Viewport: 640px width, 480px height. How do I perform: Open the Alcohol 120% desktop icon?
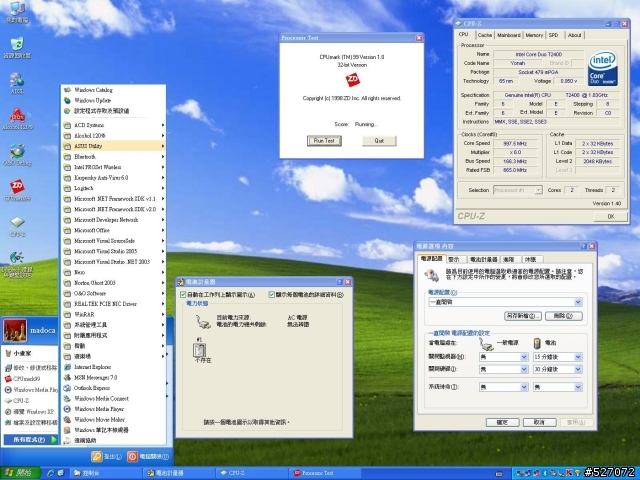pos(17,119)
